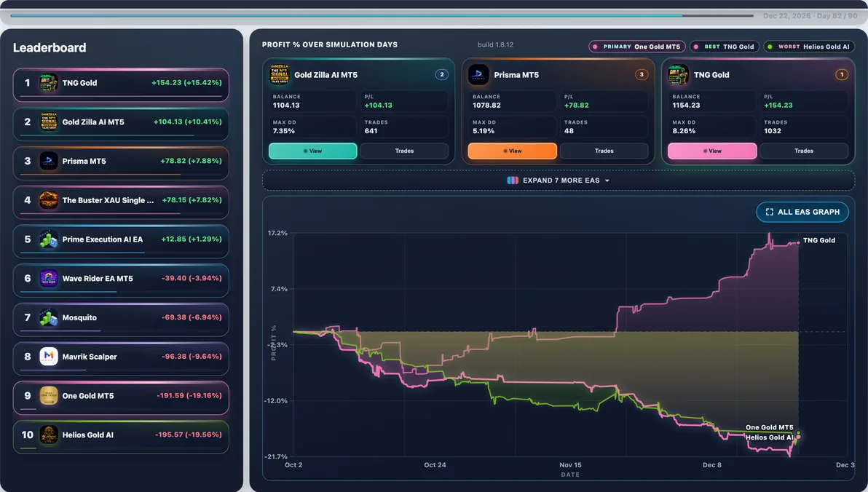Open the ALL EAS GRAPH view
868x492 pixels.
pyautogui.click(x=802, y=212)
